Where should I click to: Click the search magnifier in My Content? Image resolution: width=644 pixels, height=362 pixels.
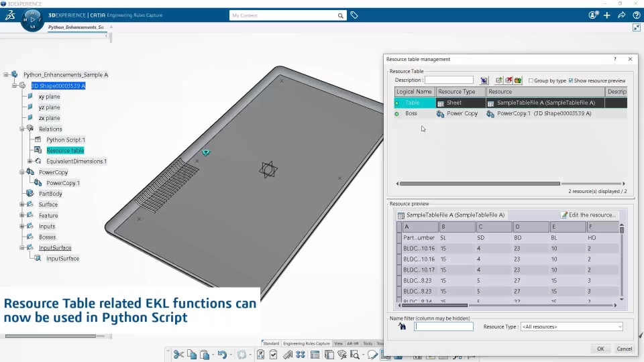tap(341, 15)
